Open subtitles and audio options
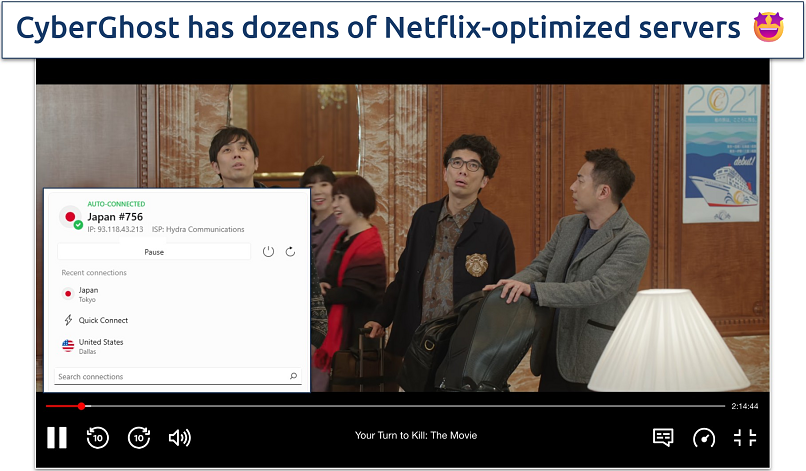This screenshot has width=806, height=471. tap(663, 438)
